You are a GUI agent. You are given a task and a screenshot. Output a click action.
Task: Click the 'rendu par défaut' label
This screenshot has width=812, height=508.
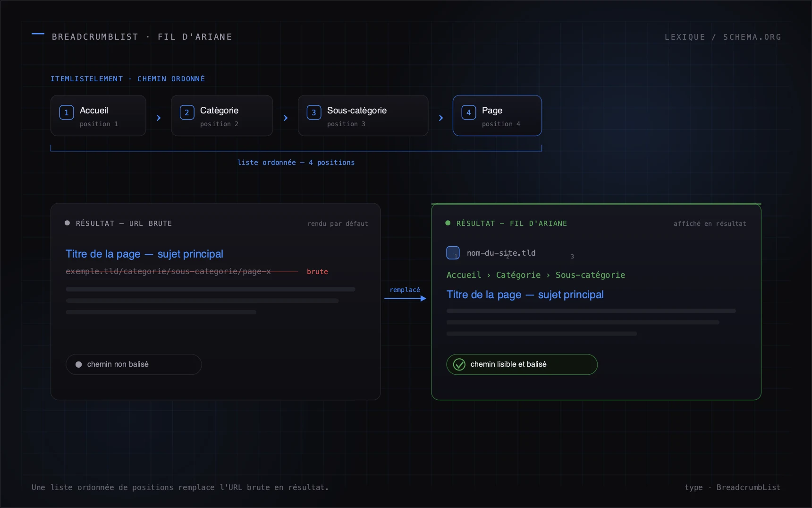(338, 224)
